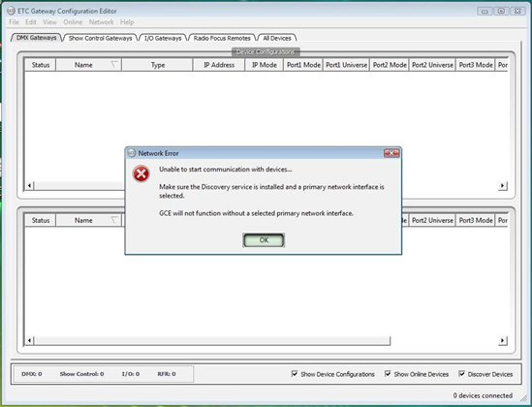This screenshot has height=407, width=532.
Task: Click the Type column header
Action: pyautogui.click(x=157, y=65)
